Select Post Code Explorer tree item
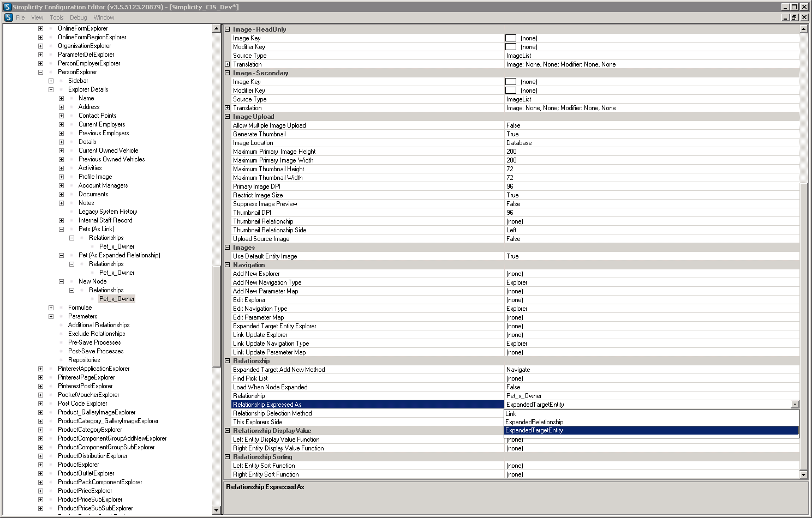 pos(82,403)
